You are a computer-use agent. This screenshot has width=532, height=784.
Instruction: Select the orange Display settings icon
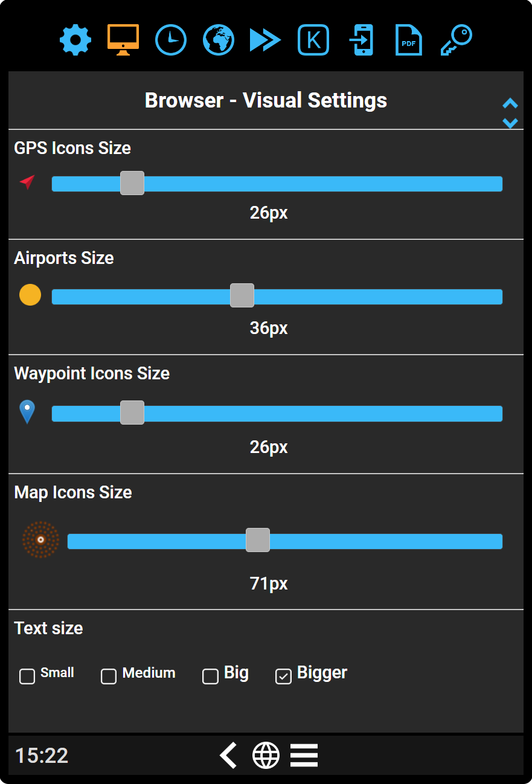click(x=123, y=40)
